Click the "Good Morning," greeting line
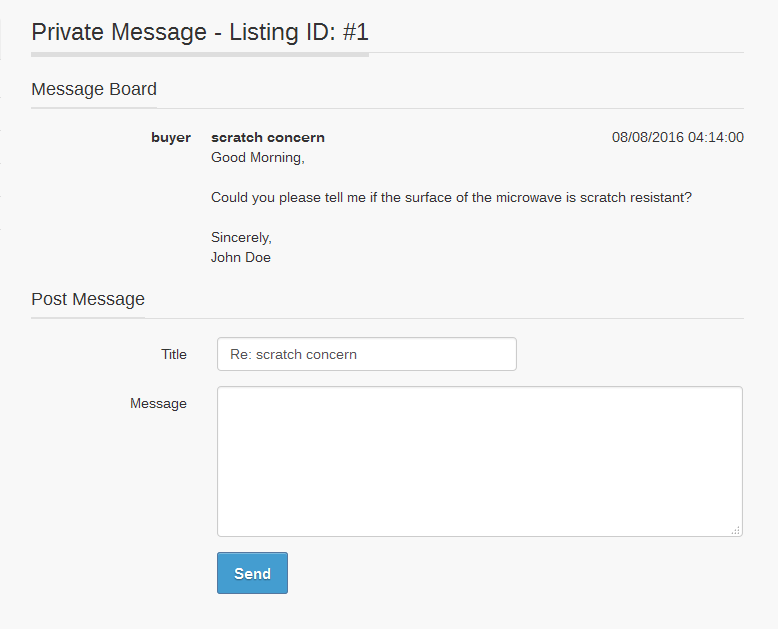Screen dimensions: 778x629 [x=257, y=157]
